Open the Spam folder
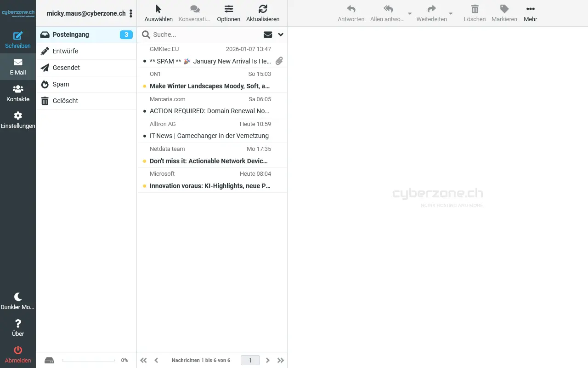The width and height of the screenshot is (588, 368). (x=61, y=84)
